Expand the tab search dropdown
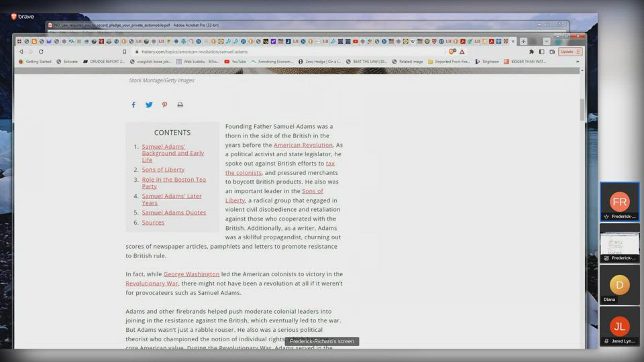 pyautogui.click(x=546, y=42)
